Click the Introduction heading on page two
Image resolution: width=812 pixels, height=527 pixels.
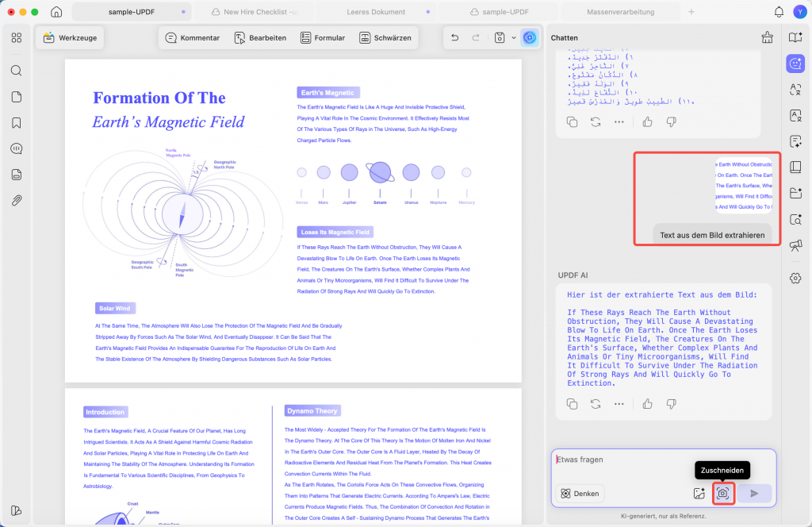point(105,412)
